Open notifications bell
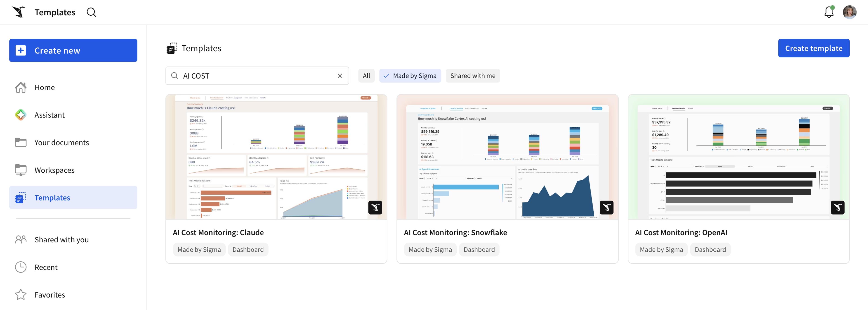The width and height of the screenshot is (868, 310). (829, 12)
